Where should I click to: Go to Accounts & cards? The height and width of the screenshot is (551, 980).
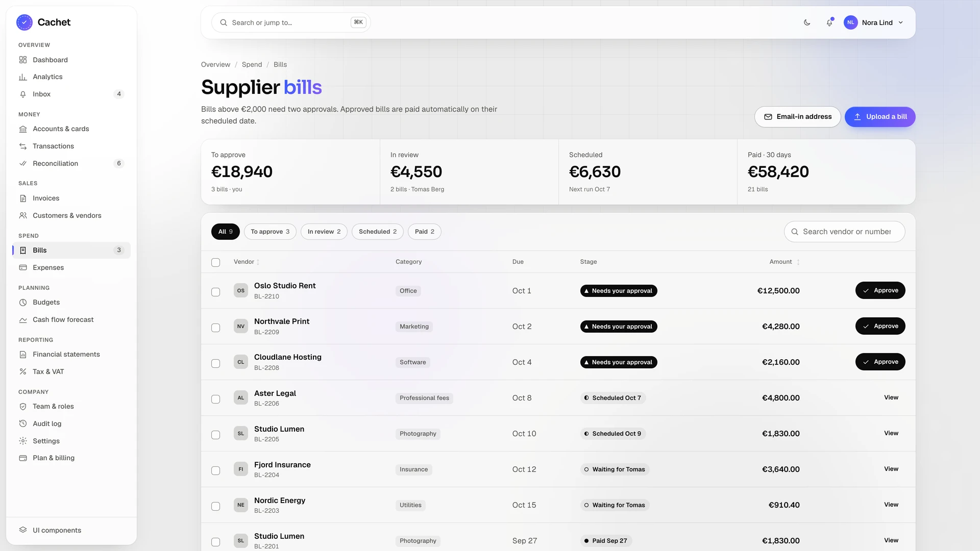(71, 129)
